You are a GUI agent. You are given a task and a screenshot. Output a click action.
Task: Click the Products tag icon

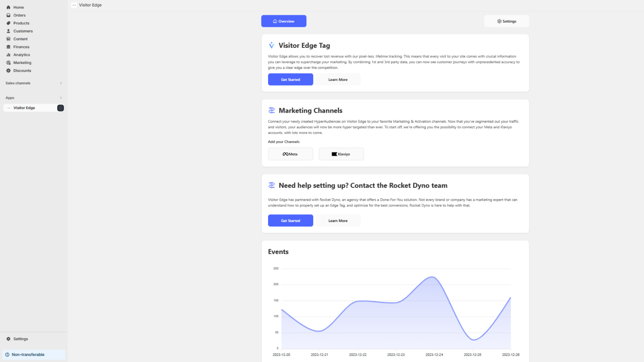pyautogui.click(x=8, y=23)
